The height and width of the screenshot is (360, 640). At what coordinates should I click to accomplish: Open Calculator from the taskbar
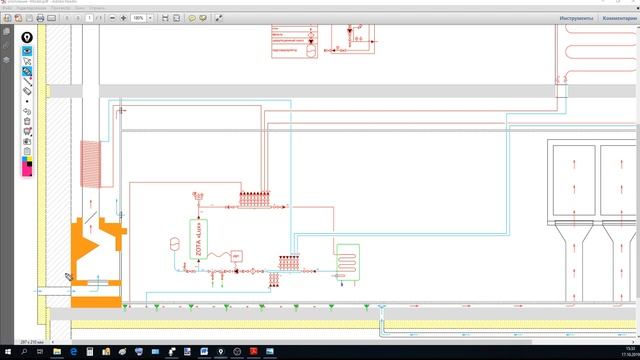pos(90,351)
